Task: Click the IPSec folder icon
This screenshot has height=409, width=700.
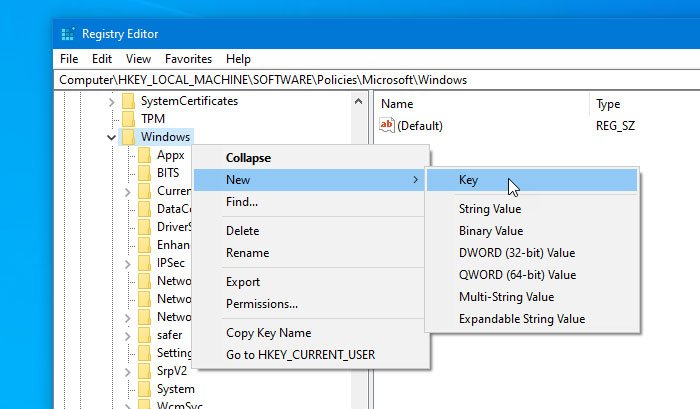Action: click(144, 263)
